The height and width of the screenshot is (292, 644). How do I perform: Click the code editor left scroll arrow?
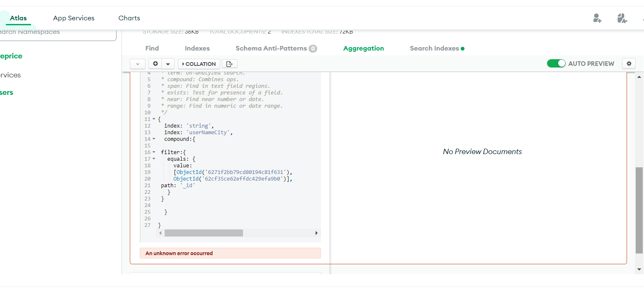click(160, 233)
